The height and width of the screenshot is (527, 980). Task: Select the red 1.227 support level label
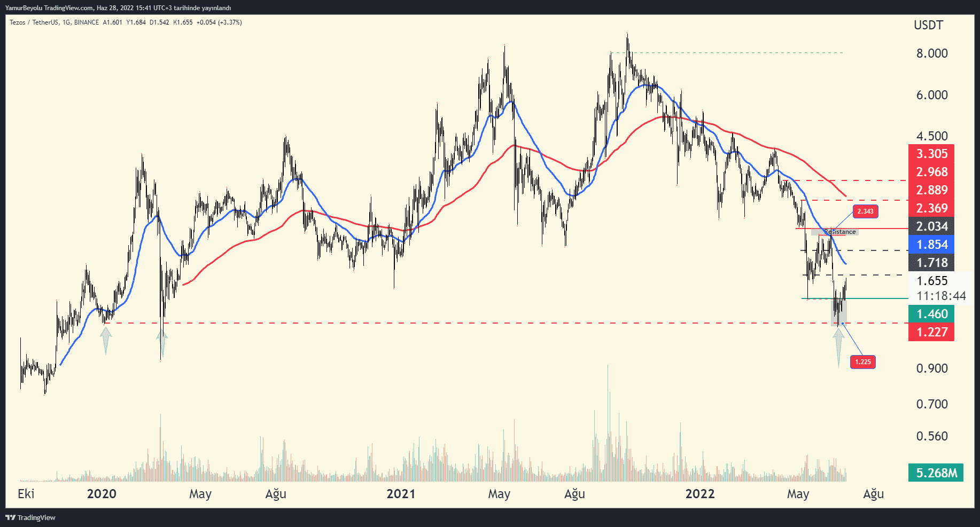pyautogui.click(x=931, y=332)
